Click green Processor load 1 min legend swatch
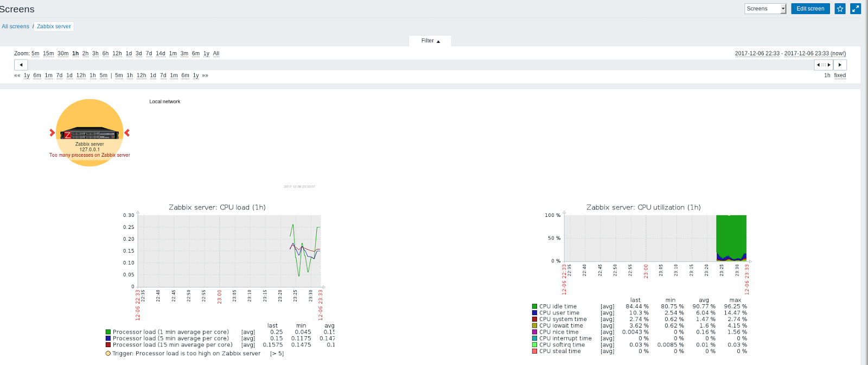Image resolution: width=868 pixels, height=365 pixels. (108, 332)
